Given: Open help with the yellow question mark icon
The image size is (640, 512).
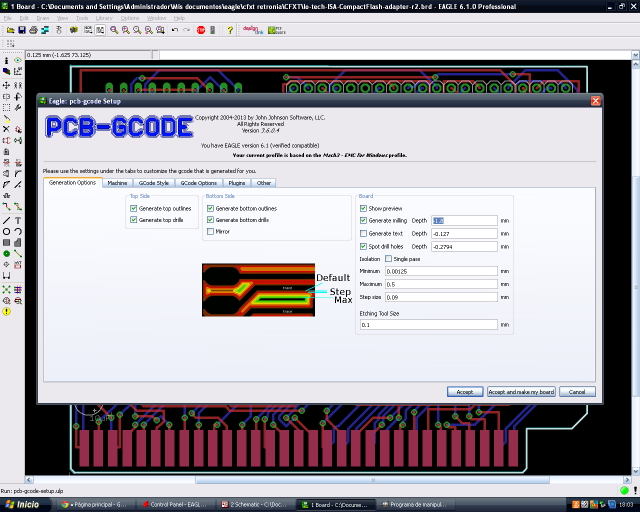Looking at the screenshot, I should (x=230, y=30).
